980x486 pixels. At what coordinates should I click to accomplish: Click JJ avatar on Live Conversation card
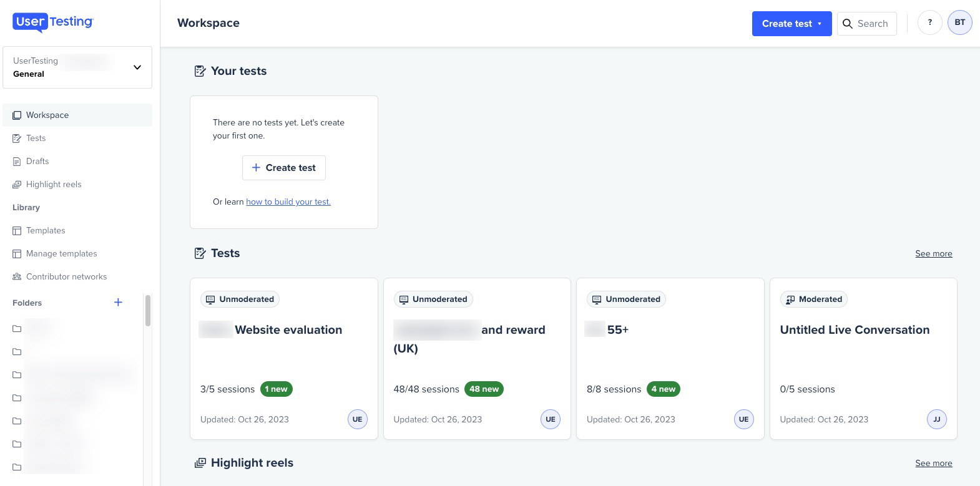click(937, 419)
